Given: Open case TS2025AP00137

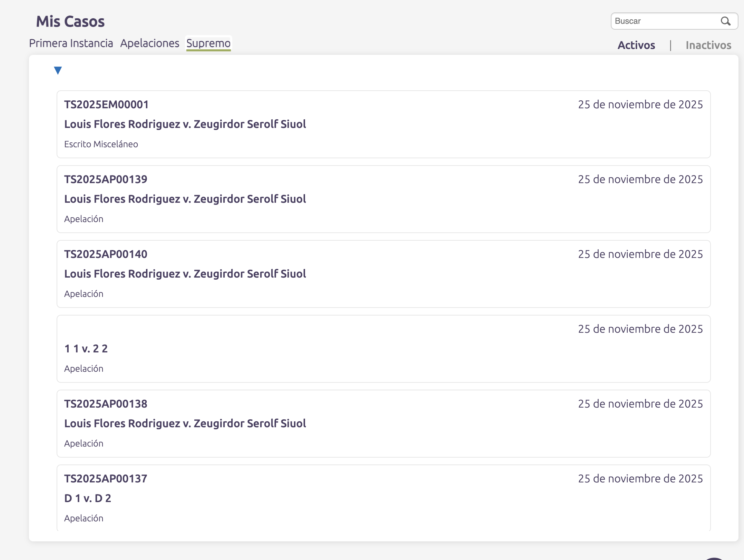Looking at the screenshot, I should 106,479.
